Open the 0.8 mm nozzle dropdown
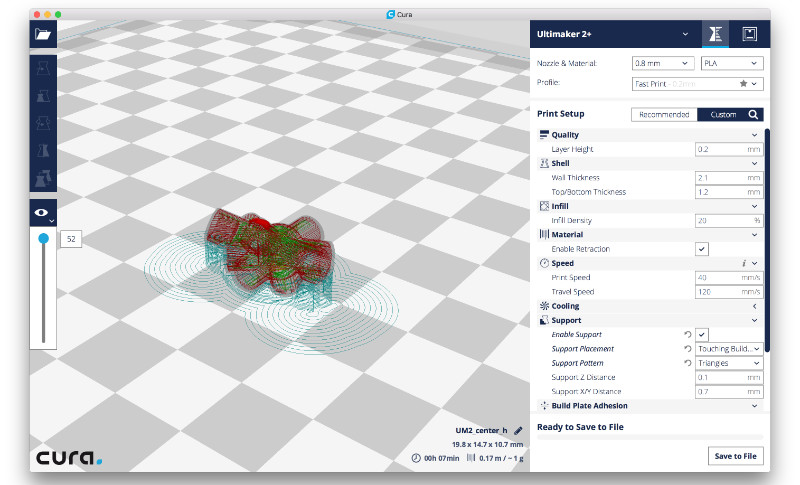This screenshot has width=800, height=485. pyautogui.click(x=663, y=63)
